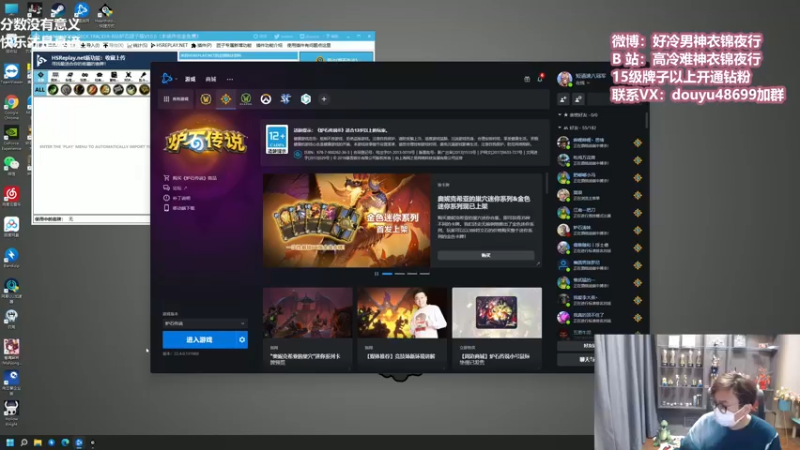Click the button under the mini-set news text

(x=486, y=255)
